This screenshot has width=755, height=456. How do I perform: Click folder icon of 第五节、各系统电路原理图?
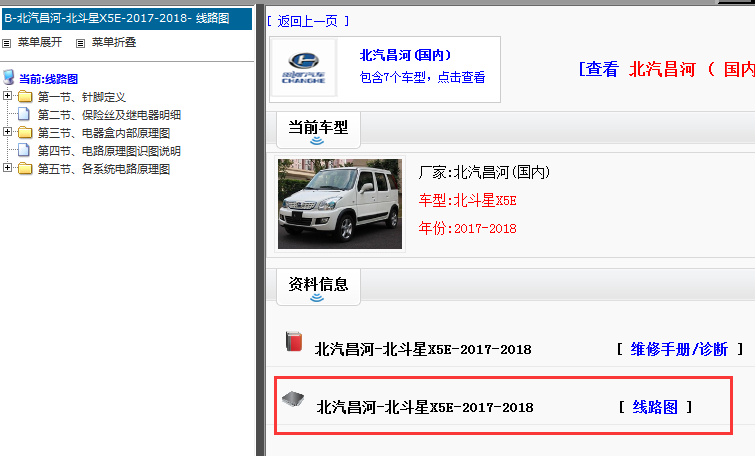click(25, 169)
